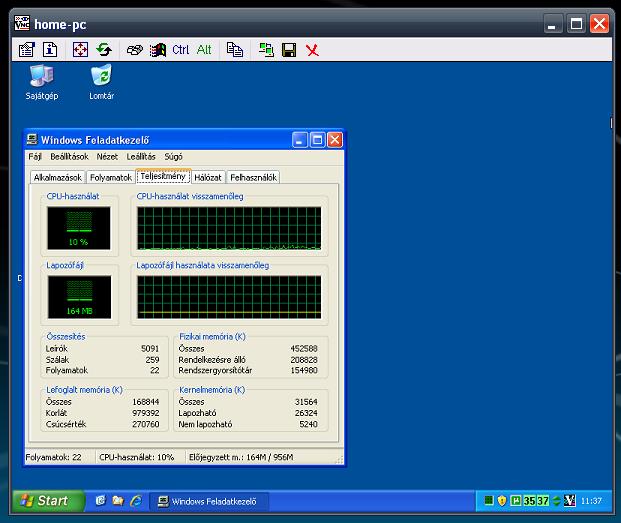Click status bar entry Folyamatok: 22
The width and height of the screenshot is (621, 523).
pyautogui.click(x=53, y=457)
